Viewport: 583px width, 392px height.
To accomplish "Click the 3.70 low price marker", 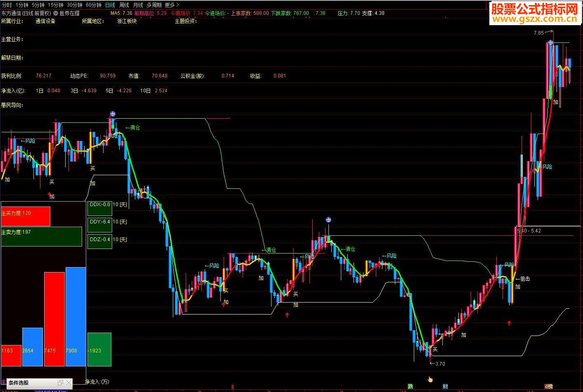I will click(437, 364).
